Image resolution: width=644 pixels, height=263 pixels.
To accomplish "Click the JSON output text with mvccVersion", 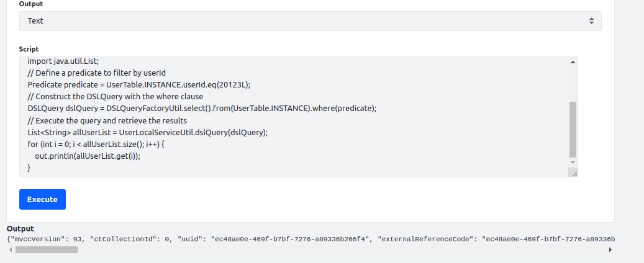I will [311, 239].
